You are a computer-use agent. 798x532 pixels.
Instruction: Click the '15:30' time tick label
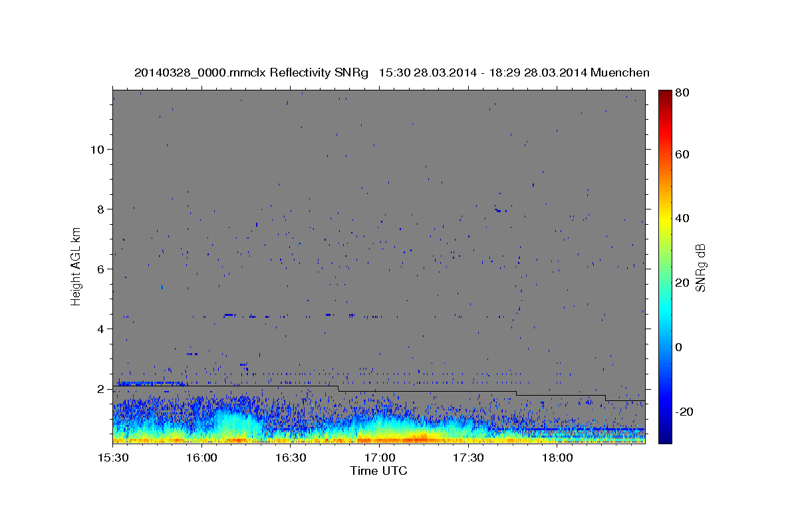[x=113, y=458]
